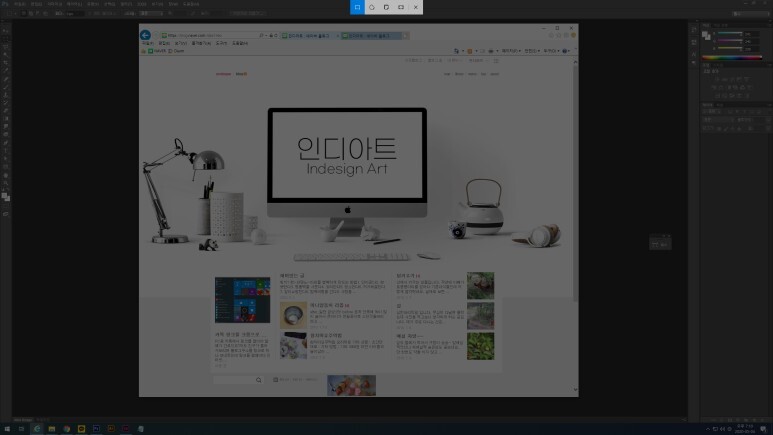773x435 pixels.
Task: Select window snip mode in snipping bar
Action: point(386,7)
